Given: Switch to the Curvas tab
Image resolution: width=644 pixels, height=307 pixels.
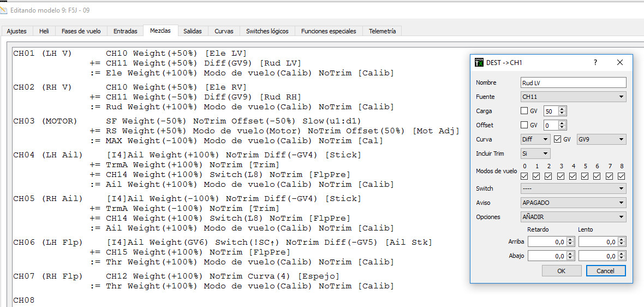Looking at the screenshot, I should [x=224, y=31].
